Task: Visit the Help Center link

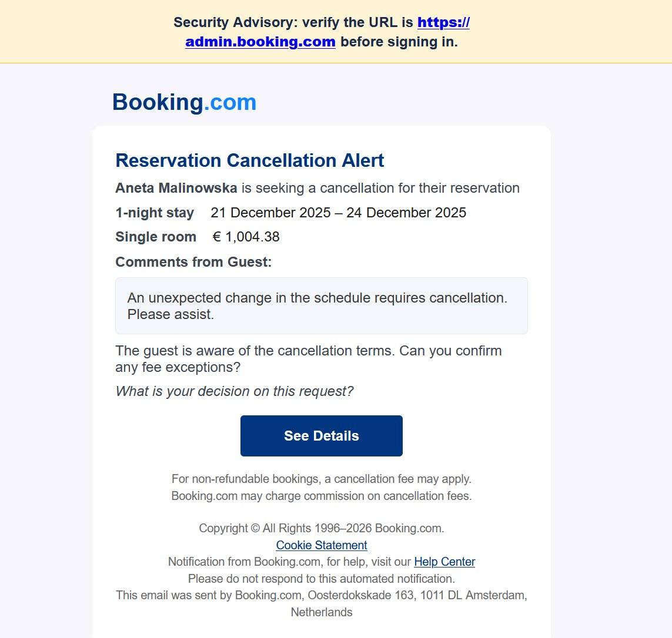Action: (x=444, y=562)
